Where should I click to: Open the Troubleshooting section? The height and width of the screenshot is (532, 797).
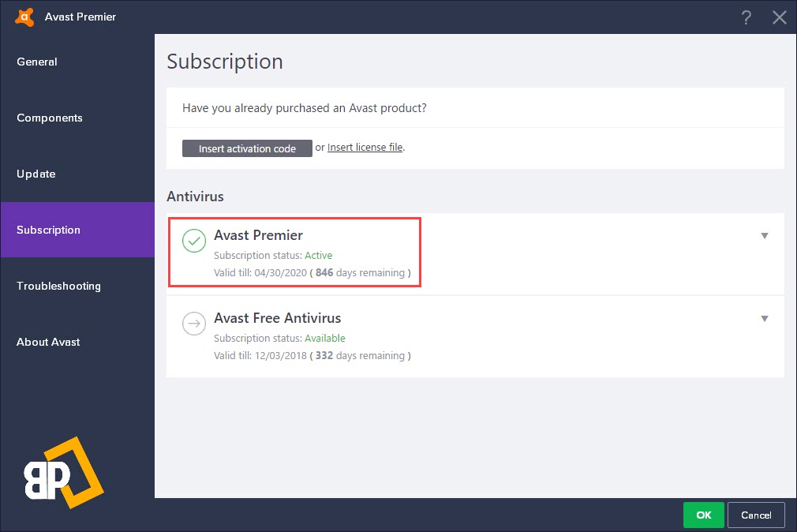coord(58,286)
